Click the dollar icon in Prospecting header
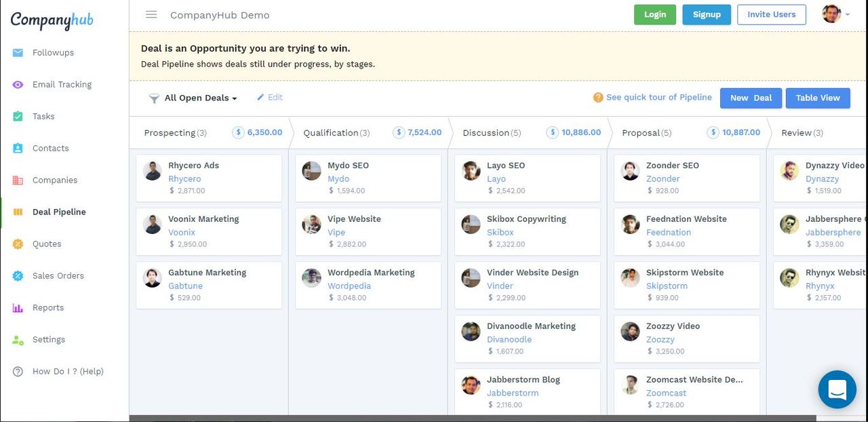The width and height of the screenshot is (868, 422). 238,133
